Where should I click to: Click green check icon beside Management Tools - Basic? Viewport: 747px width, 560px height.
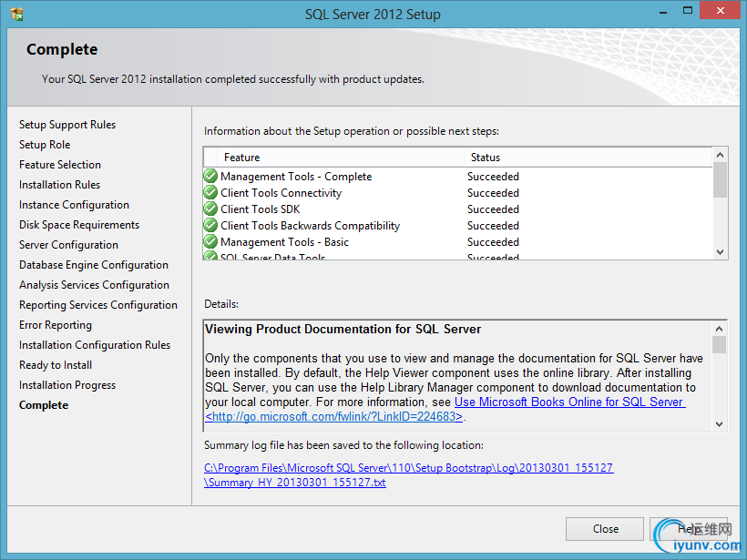click(210, 241)
